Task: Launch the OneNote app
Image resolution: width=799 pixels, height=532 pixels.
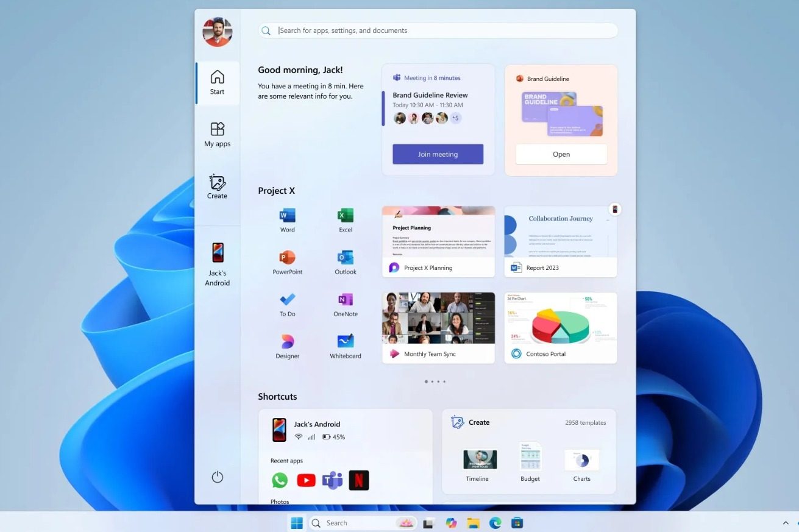Action: coord(346,300)
